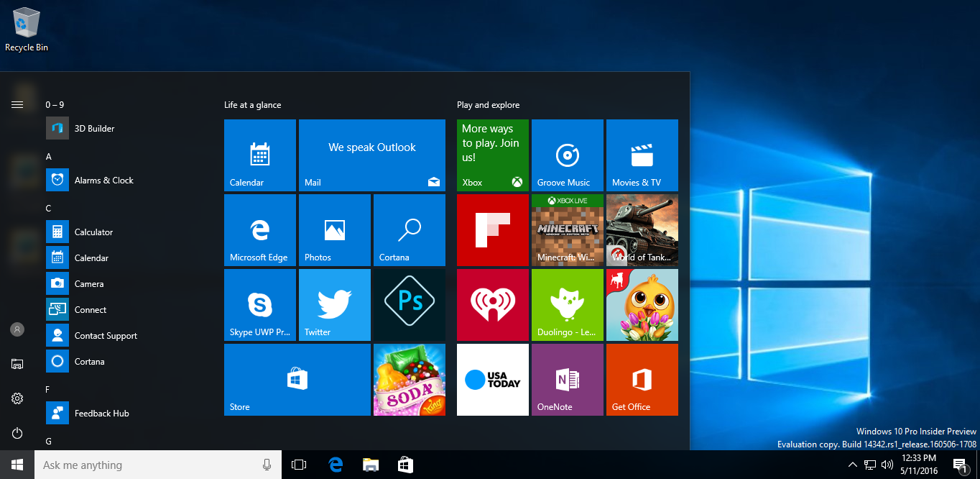Launch Candy Crush Soda tile
980x479 pixels.
[x=410, y=380]
